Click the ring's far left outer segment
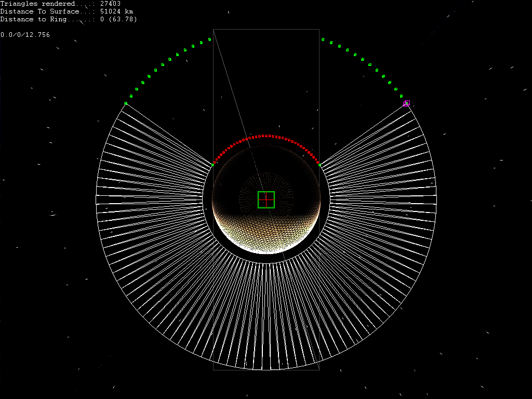This screenshot has width=532, height=399. click(x=104, y=199)
